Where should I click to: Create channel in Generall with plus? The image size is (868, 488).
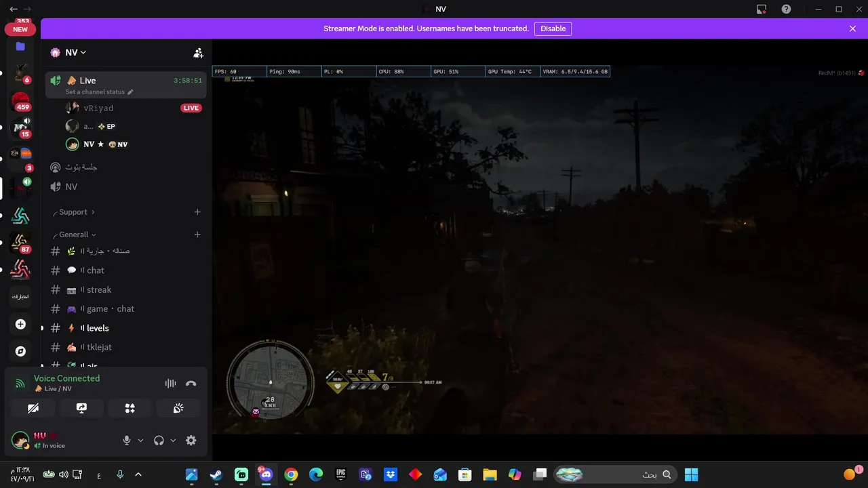point(197,235)
